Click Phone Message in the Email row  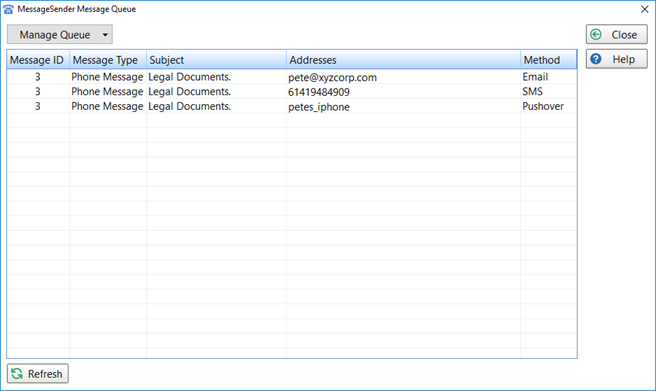point(107,77)
